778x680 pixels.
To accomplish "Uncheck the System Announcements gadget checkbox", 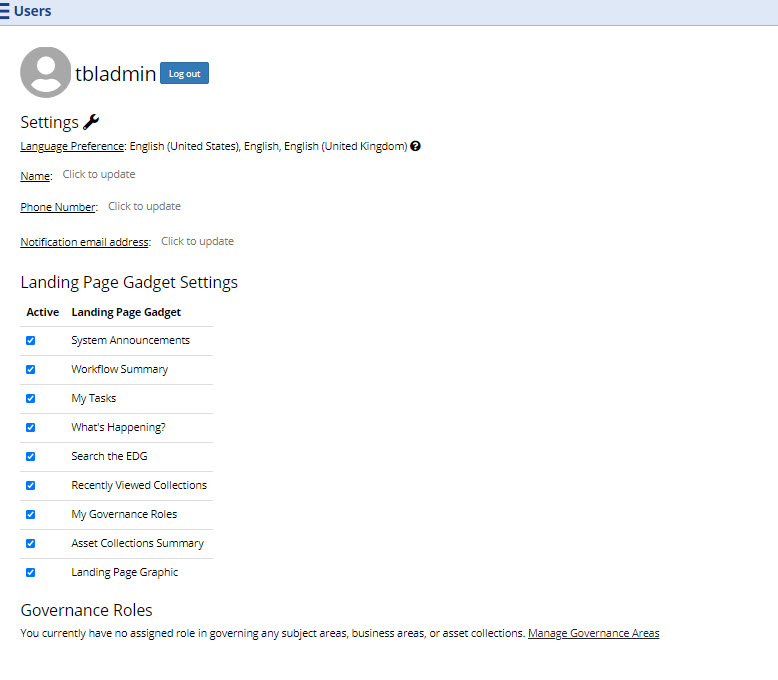I will point(30,340).
